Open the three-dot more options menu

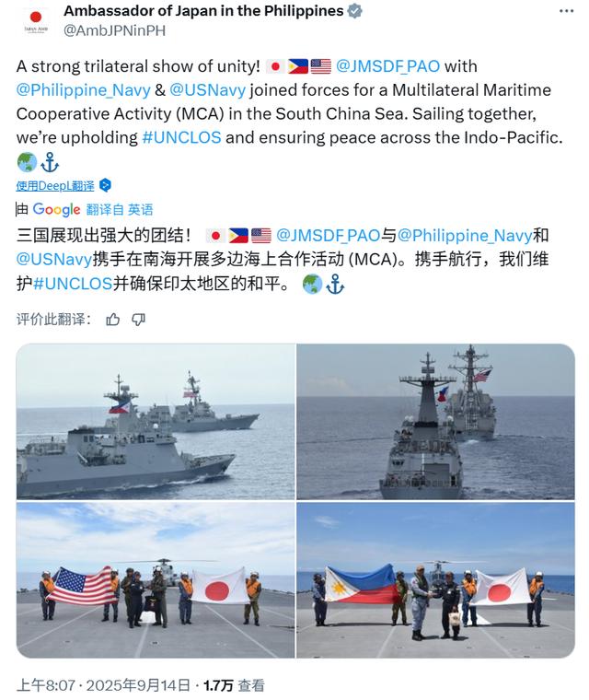point(566,11)
